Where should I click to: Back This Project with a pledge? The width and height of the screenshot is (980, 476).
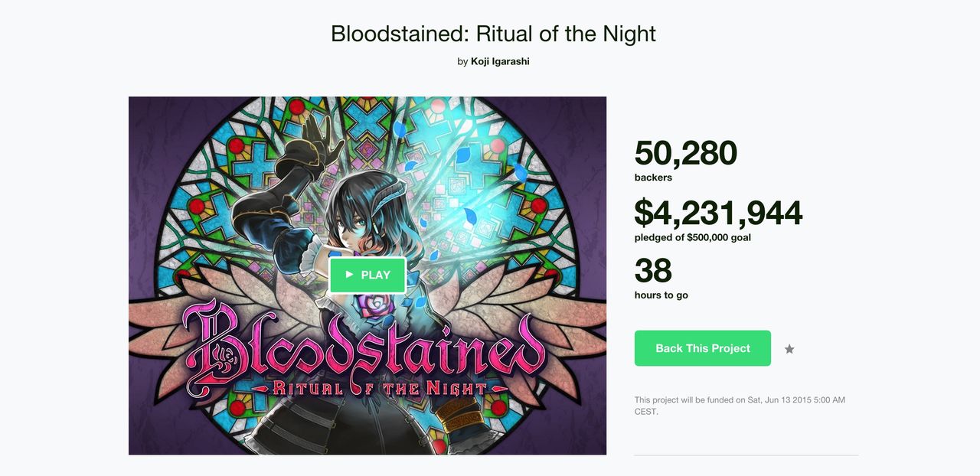click(702, 348)
